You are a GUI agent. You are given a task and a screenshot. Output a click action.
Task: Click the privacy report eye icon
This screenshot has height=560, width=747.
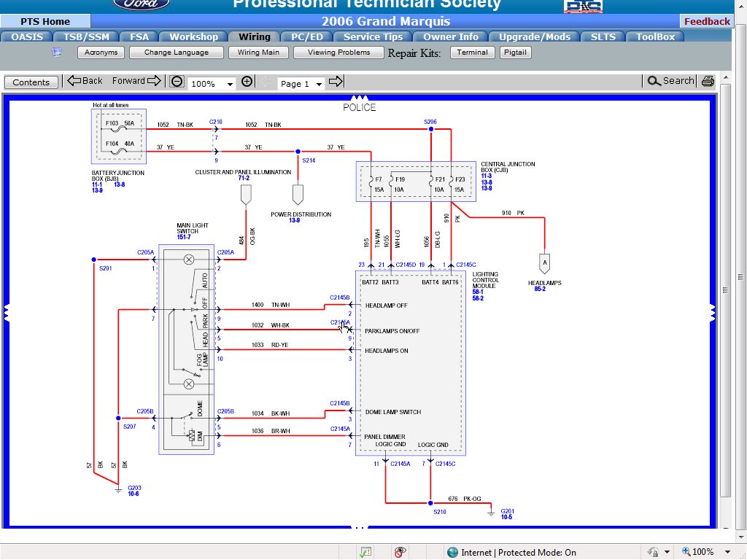tap(400, 552)
